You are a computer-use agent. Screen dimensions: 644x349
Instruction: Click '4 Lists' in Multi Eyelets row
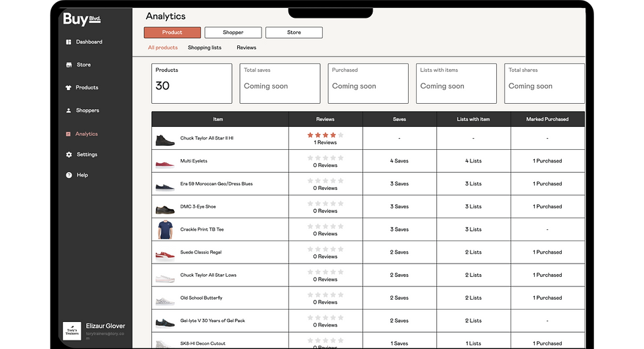(x=473, y=161)
